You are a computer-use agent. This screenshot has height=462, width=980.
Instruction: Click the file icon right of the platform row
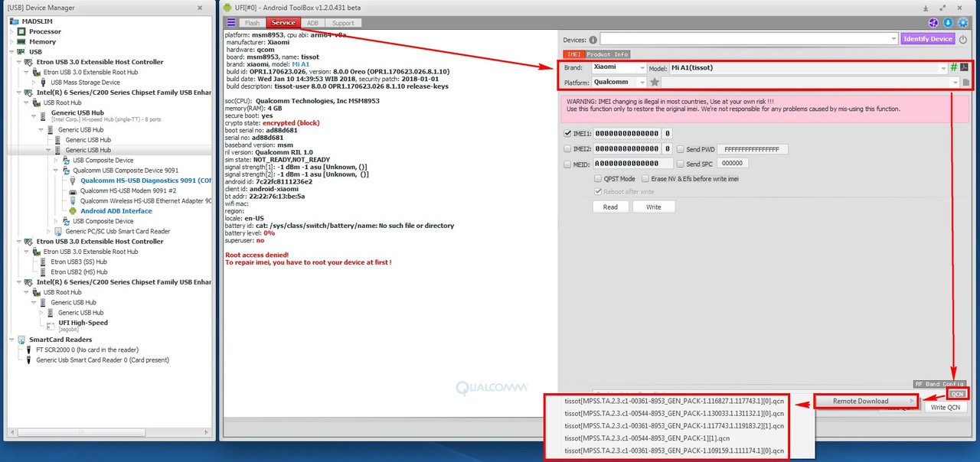[966, 83]
